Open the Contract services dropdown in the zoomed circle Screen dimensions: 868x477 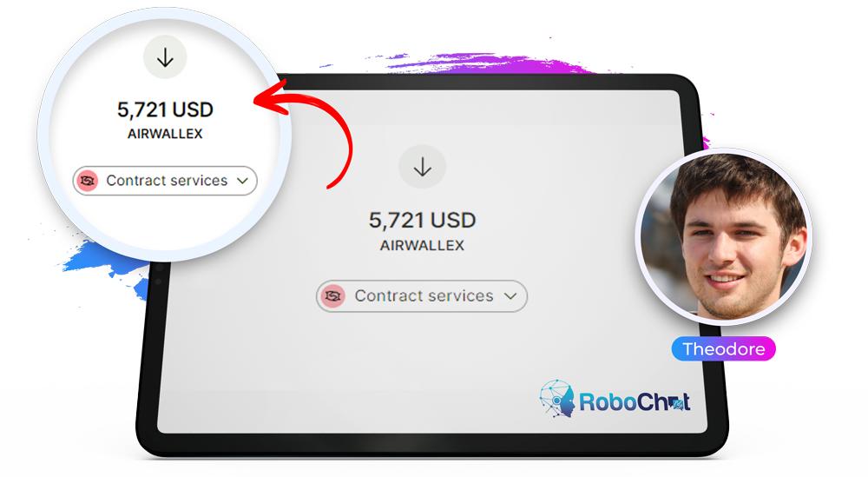(x=165, y=181)
